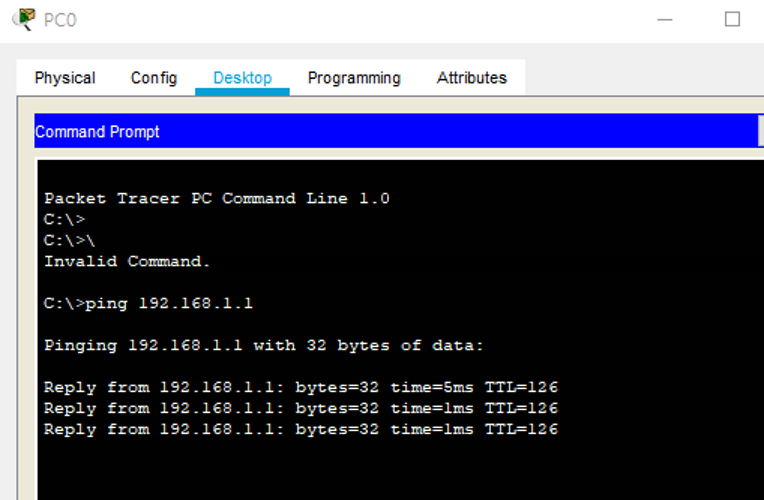Open the Attributes tab
Viewport: 764px width, 500px height.
471,78
